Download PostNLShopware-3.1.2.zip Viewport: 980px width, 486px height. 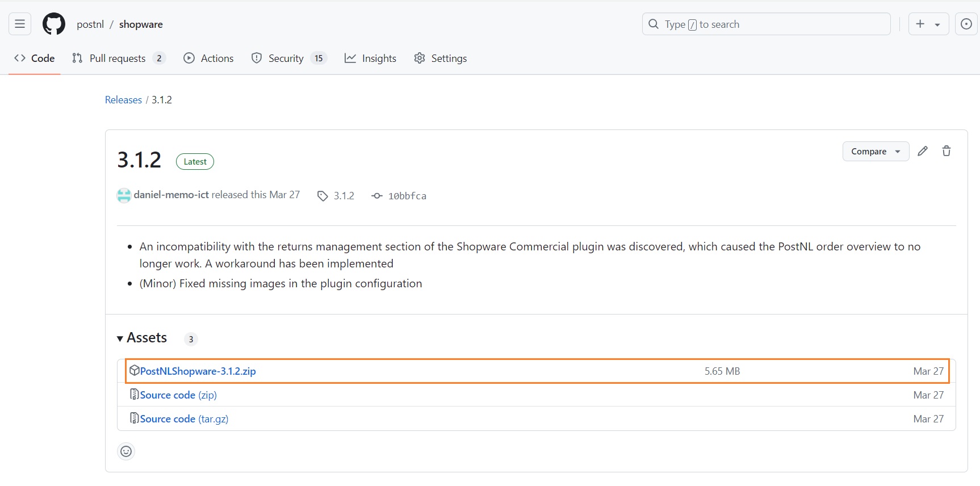coord(198,371)
